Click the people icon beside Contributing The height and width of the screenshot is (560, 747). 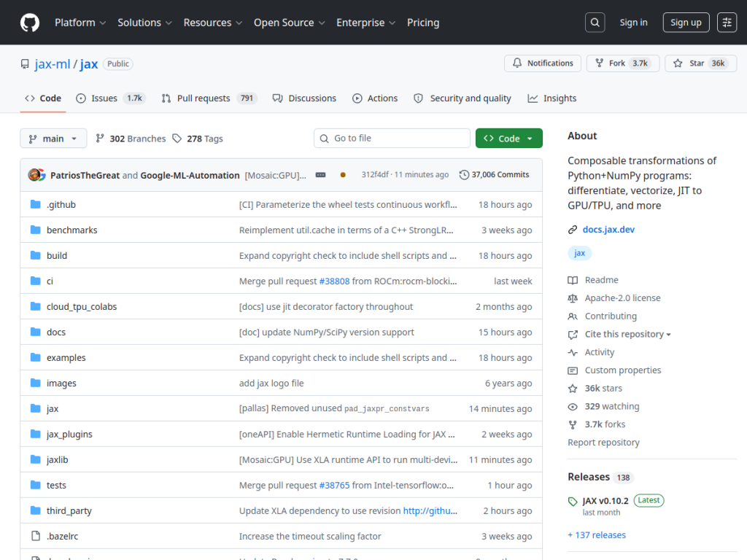573,316
